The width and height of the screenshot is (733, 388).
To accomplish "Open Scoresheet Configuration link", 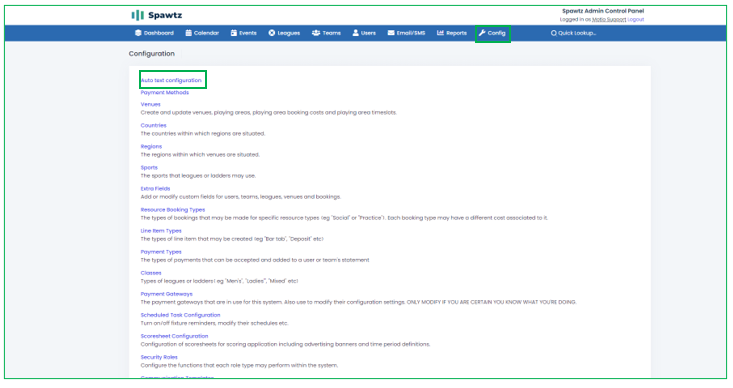I will click(x=174, y=336).
